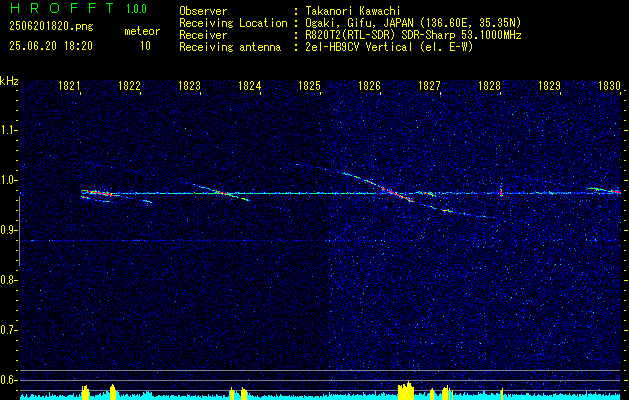Select the 0.8 kHz frequency label
This screenshot has height=400, width=629.
8,280
